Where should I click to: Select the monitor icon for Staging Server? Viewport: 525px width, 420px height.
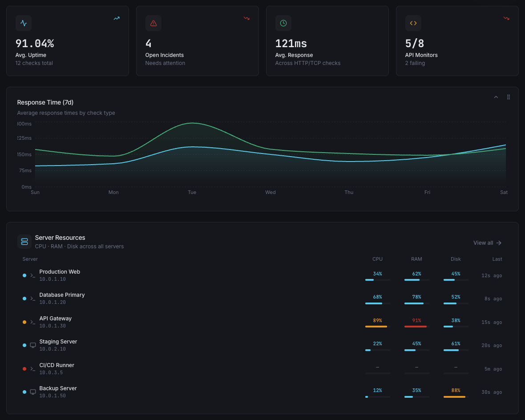[x=32, y=345]
